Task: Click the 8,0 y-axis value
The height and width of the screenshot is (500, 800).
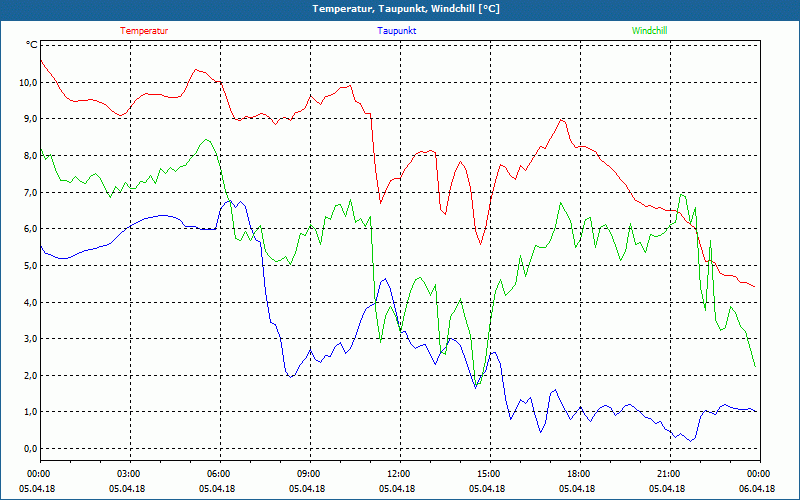Action: point(30,156)
